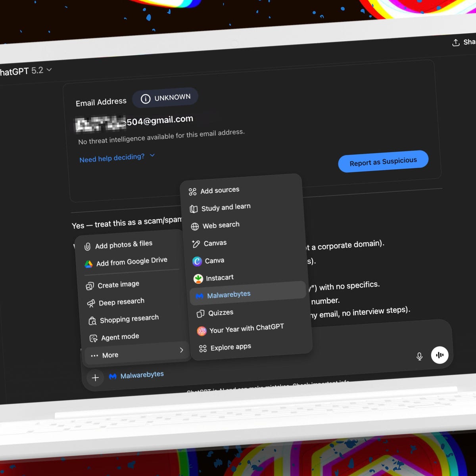This screenshot has height=476, width=476.
Task: Choose Add from Google Drive
Action: click(131, 262)
